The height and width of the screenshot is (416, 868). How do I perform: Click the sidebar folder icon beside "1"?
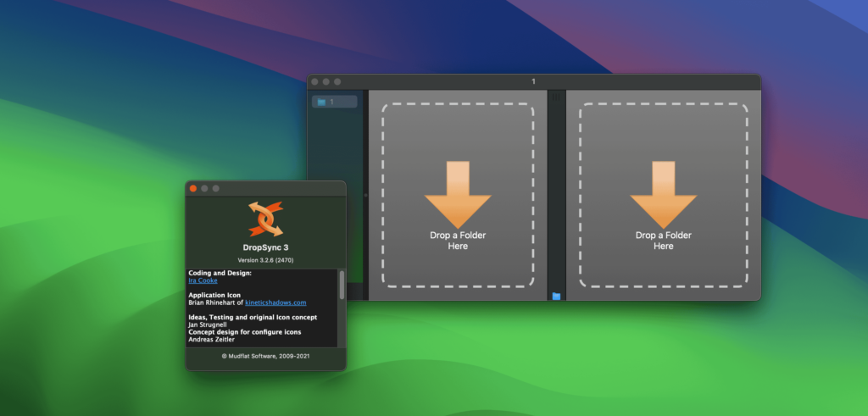tap(321, 102)
